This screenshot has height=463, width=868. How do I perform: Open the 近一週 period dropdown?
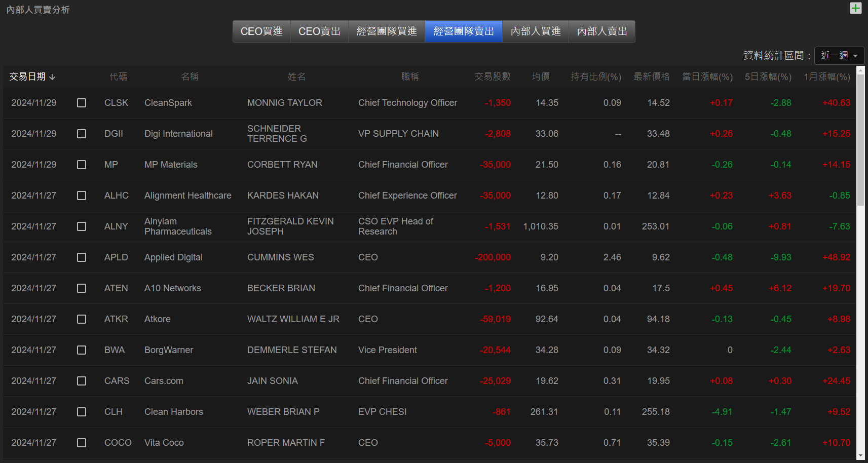[839, 55]
